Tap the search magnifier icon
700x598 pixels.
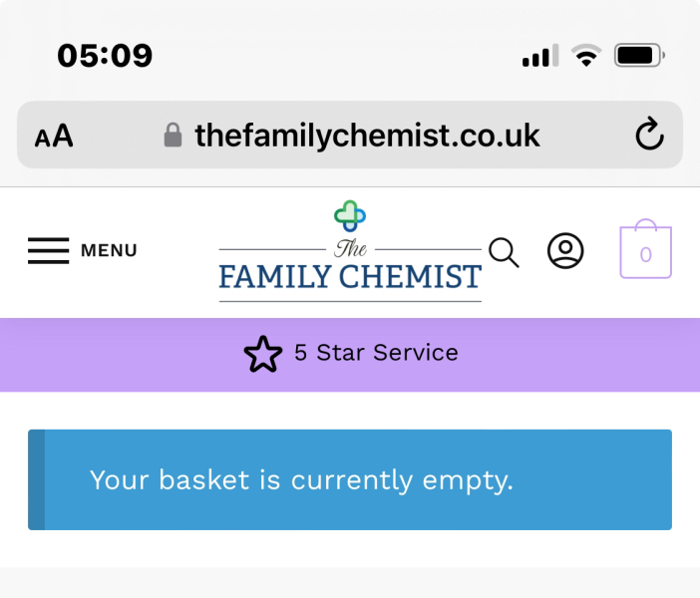504,253
